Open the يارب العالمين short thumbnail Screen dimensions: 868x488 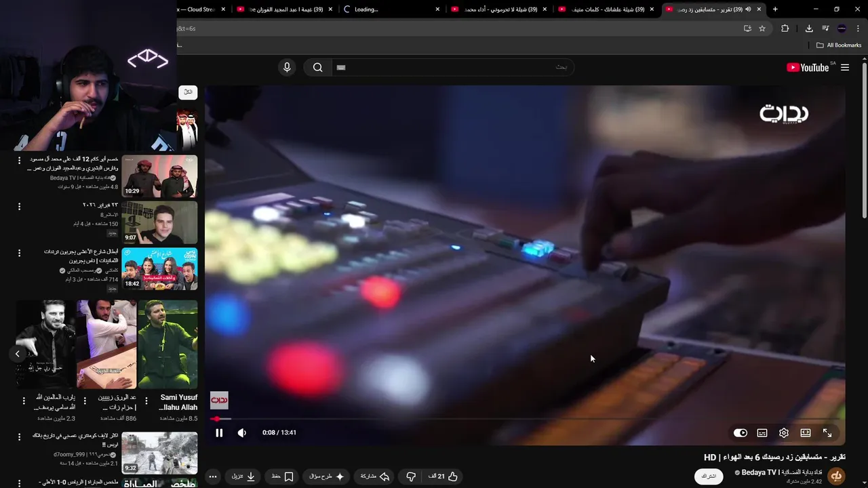[46, 344]
